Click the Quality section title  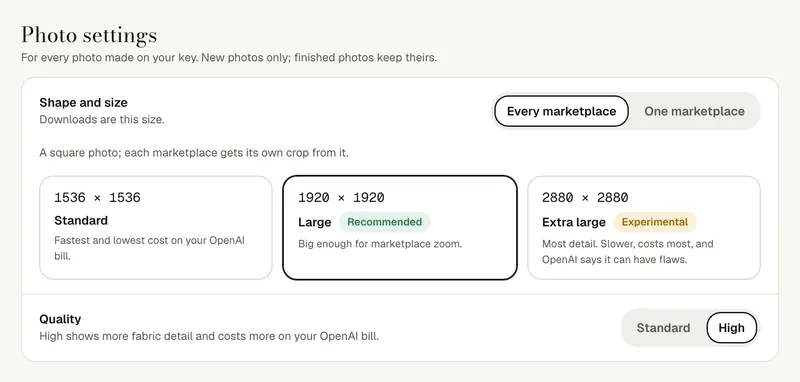tap(60, 319)
